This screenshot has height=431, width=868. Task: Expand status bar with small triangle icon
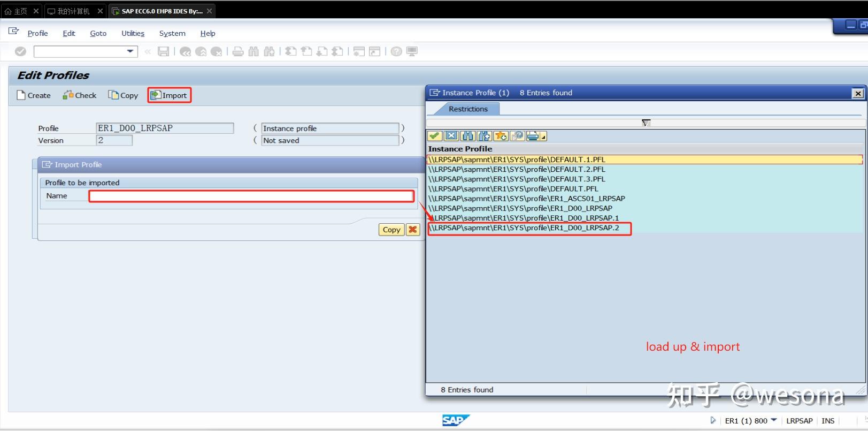(712, 420)
